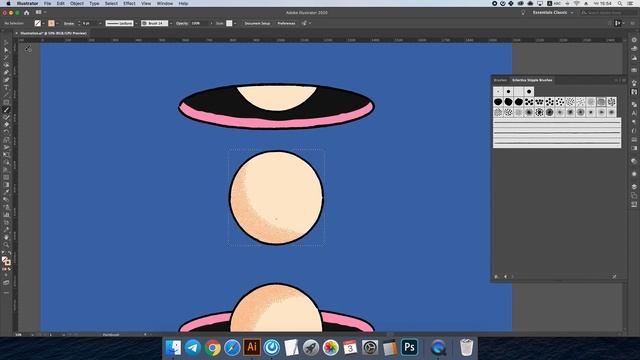This screenshot has width=640, height=360.
Task: Open Layers panel from right dock
Action: pos(634,187)
